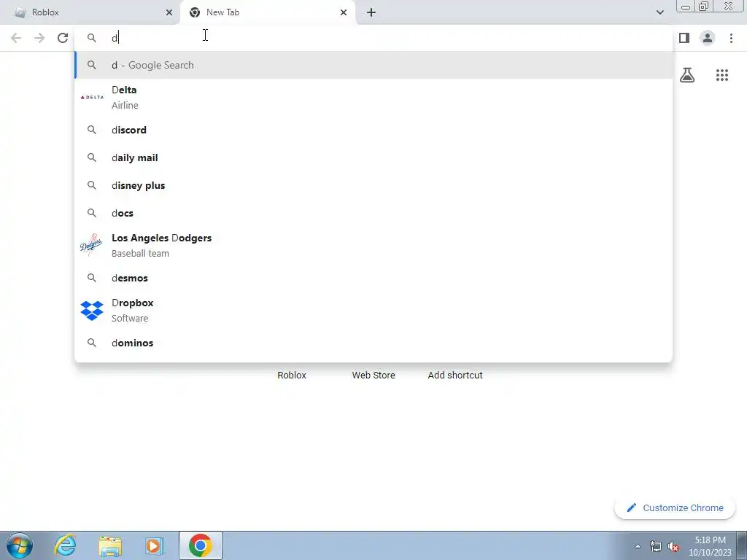The image size is (747, 560).
Task: Open the network tray icon
Action: click(x=656, y=547)
